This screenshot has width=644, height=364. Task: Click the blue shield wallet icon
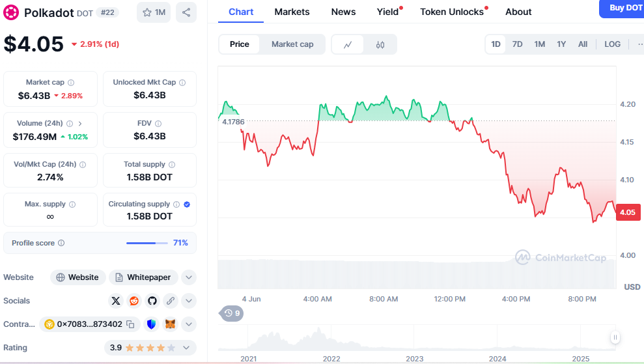point(152,324)
